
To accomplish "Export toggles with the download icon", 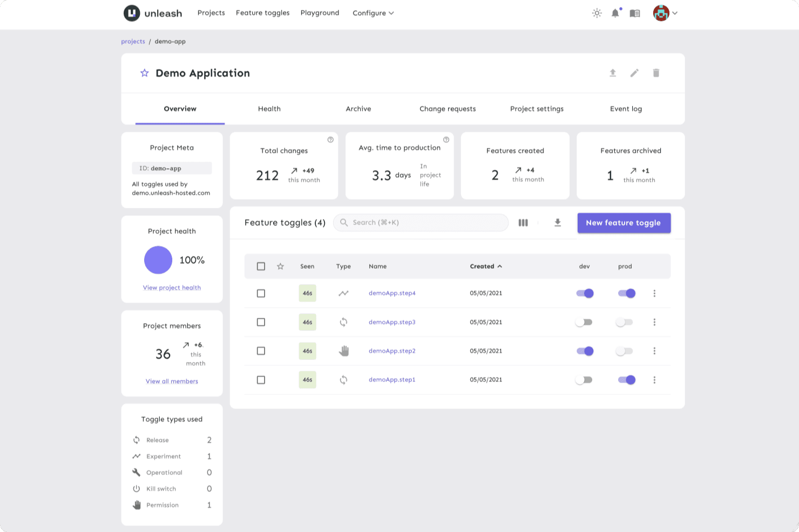I will 558,223.
